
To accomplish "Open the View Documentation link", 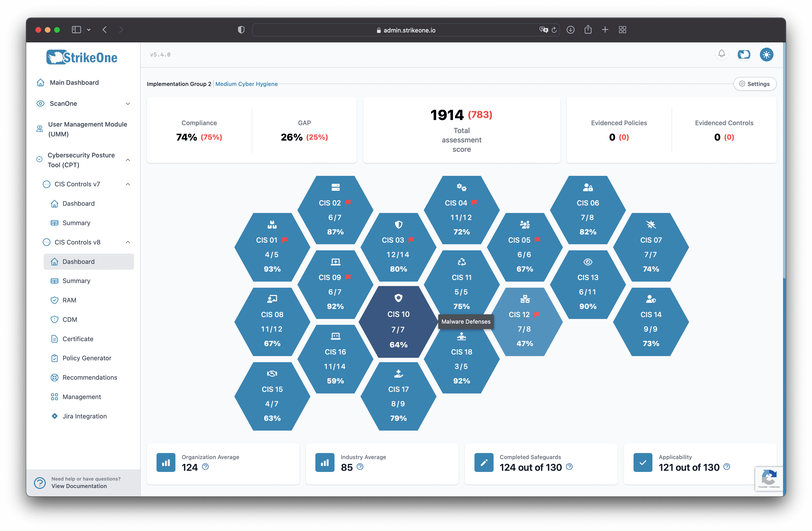I will coord(79,486).
